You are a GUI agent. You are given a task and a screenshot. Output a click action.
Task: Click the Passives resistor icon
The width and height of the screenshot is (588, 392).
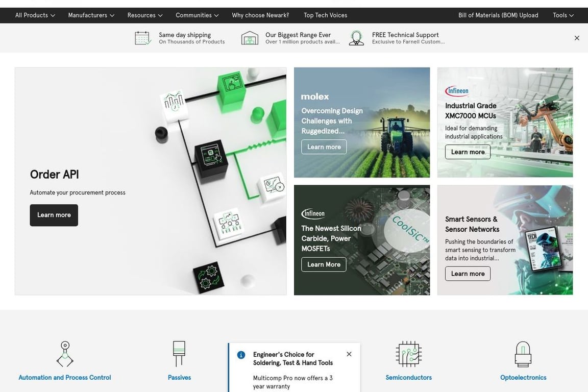[179, 353]
